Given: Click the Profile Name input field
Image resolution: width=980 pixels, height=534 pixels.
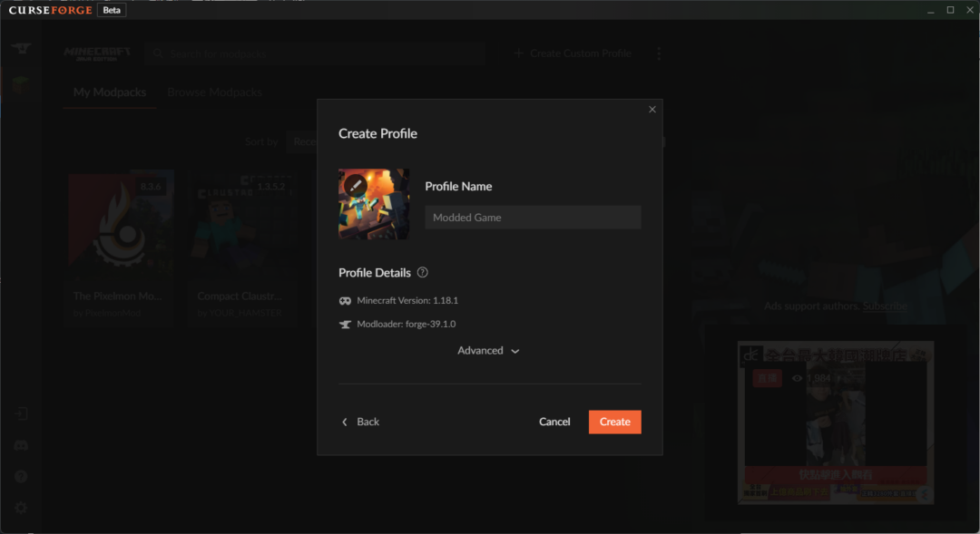Looking at the screenshot, I should pos(534,218).
